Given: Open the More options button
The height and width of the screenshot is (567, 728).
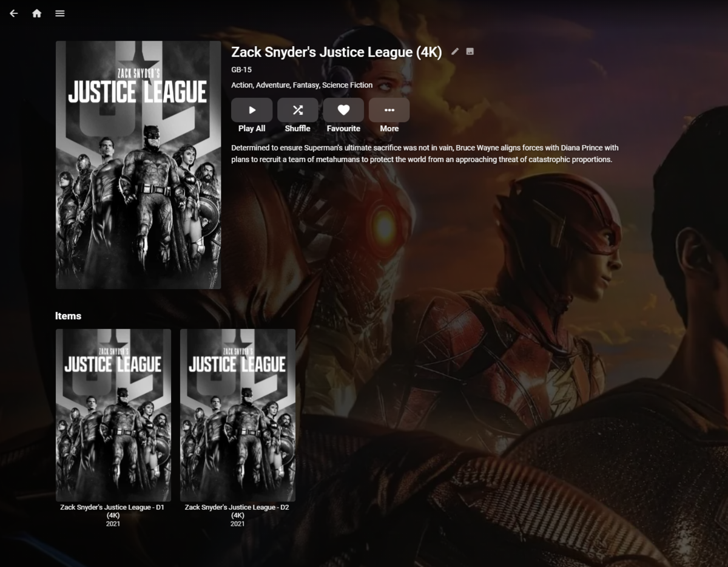Looking at the screenshot, I should (x=389, y=110).
